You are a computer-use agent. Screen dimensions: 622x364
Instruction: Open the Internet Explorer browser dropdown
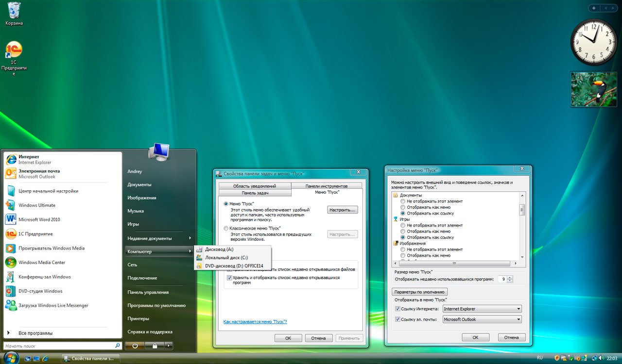point(482,309)
